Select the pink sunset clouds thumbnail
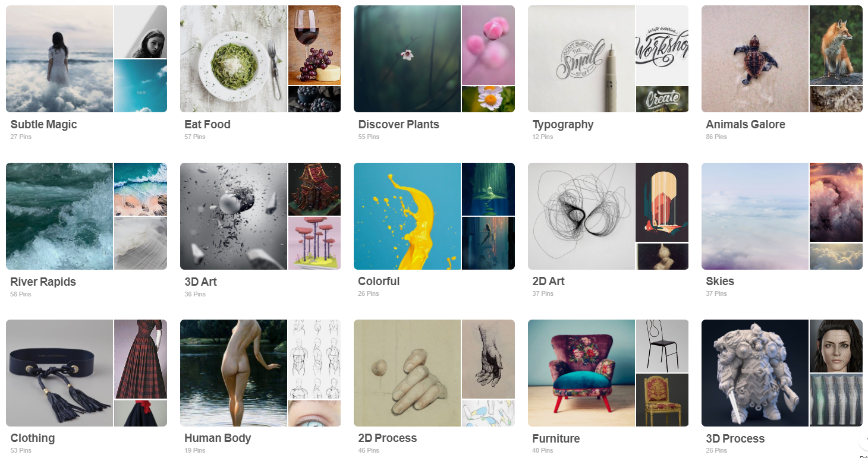Viewport: 868px width, 458px height. pyautogui.click(x=836, y=203)
